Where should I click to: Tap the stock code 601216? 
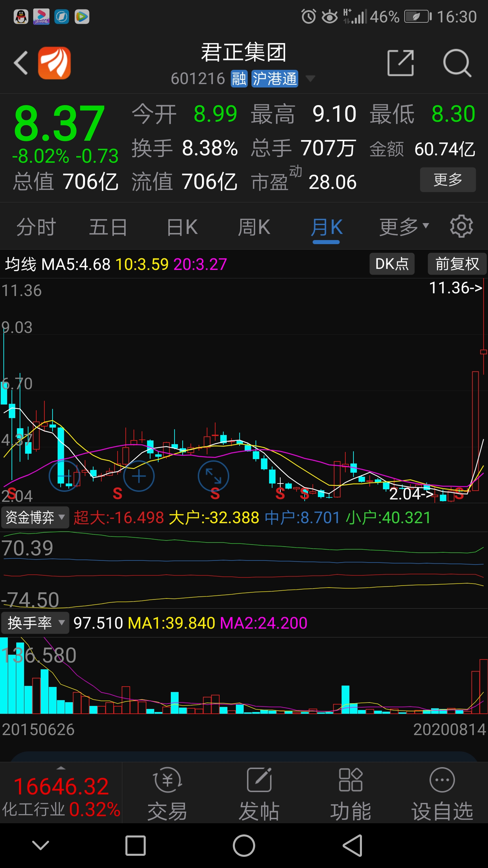[x=198, y=79]
